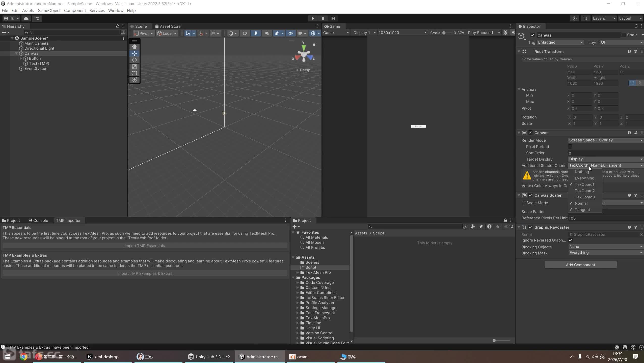Open the Undo History icon
Viewport: 644px width, 363px height.
[x=574, y=18]
